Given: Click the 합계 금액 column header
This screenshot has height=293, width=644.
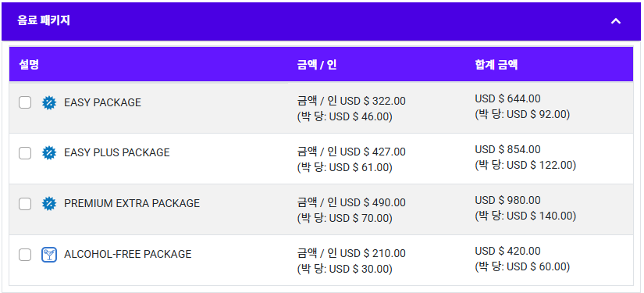Looking at the screenshot, I should (496, 65).
